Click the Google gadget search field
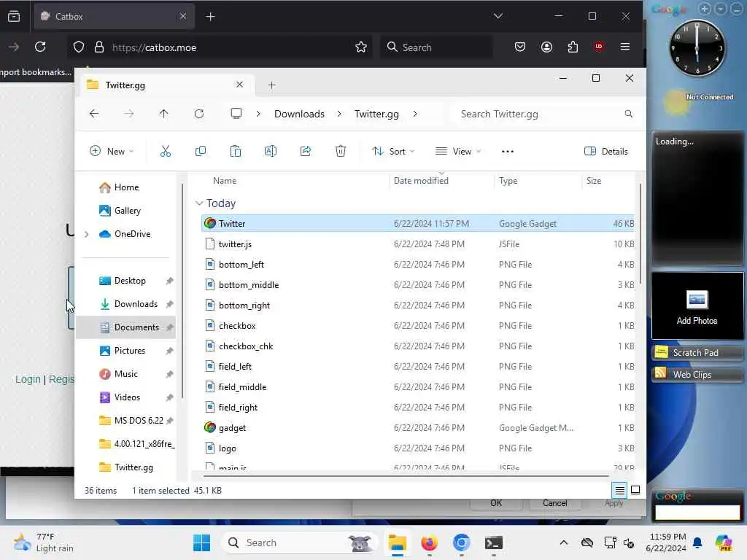The image size is (747, 560). (697, 513)
